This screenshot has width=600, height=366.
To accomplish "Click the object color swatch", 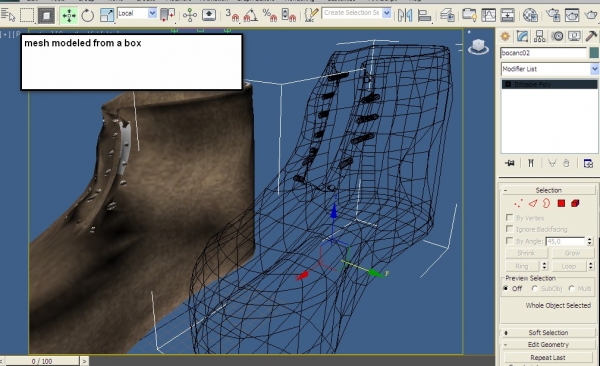I will [594, 53].
